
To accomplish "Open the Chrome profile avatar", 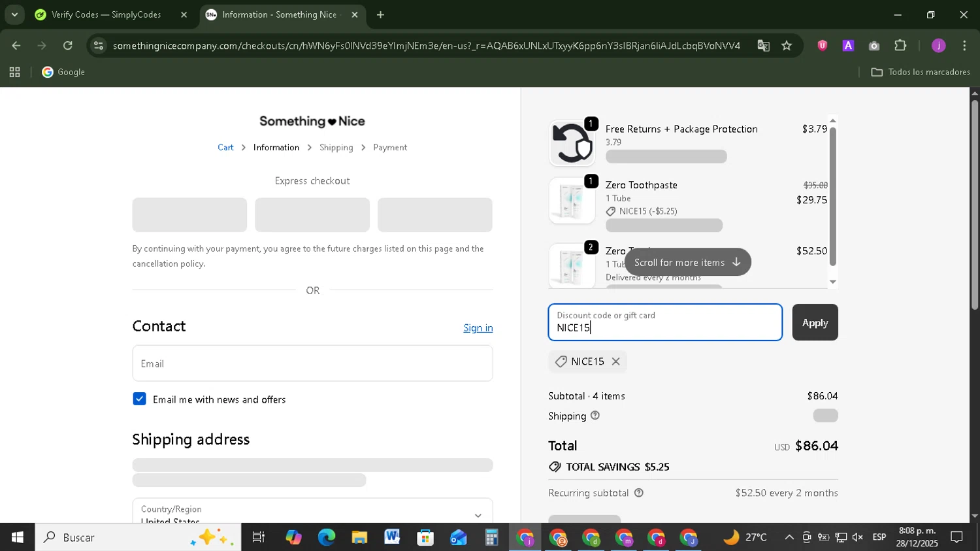I will tap(939, 46).
